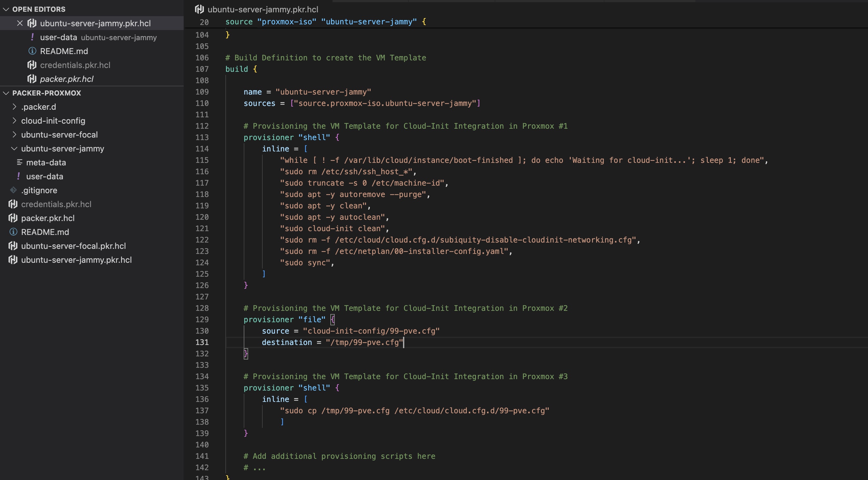
Task: Click the 'build' keyword on line 107
Action: click(x=236, y=69)
